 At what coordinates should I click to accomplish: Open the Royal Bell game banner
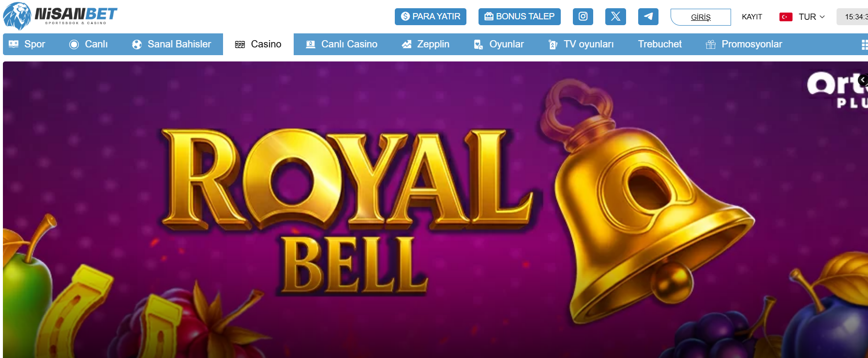click(x=435, y=209)
